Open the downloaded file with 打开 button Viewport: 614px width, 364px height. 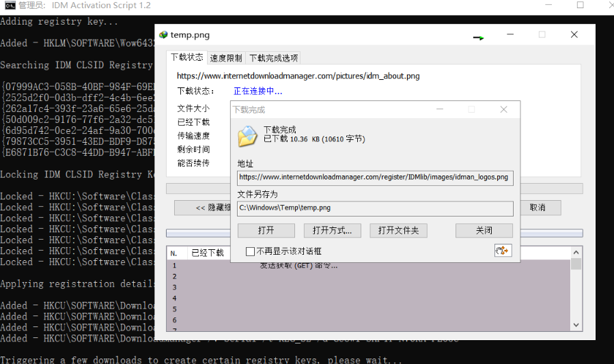(x=266, y=230)
